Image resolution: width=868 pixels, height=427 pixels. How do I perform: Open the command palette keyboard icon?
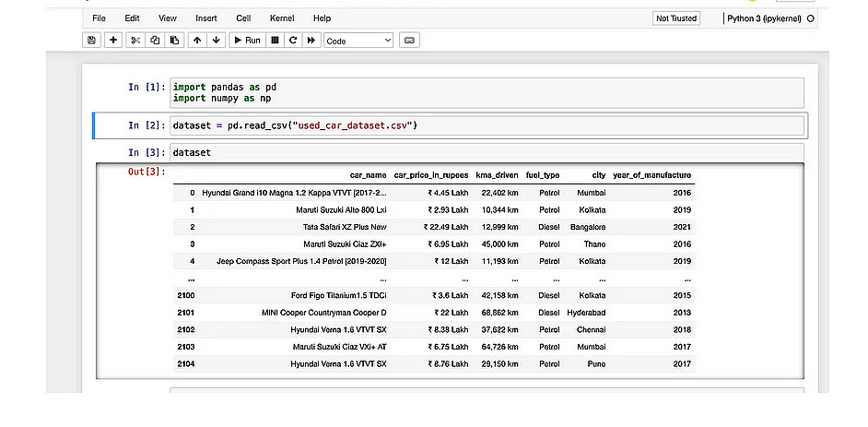click(409, 41)
